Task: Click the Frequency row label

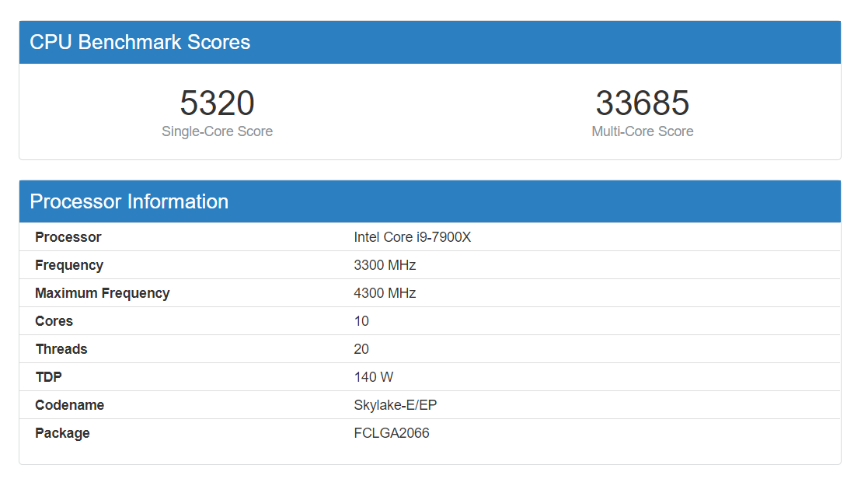Action: (x=69, y=265)
